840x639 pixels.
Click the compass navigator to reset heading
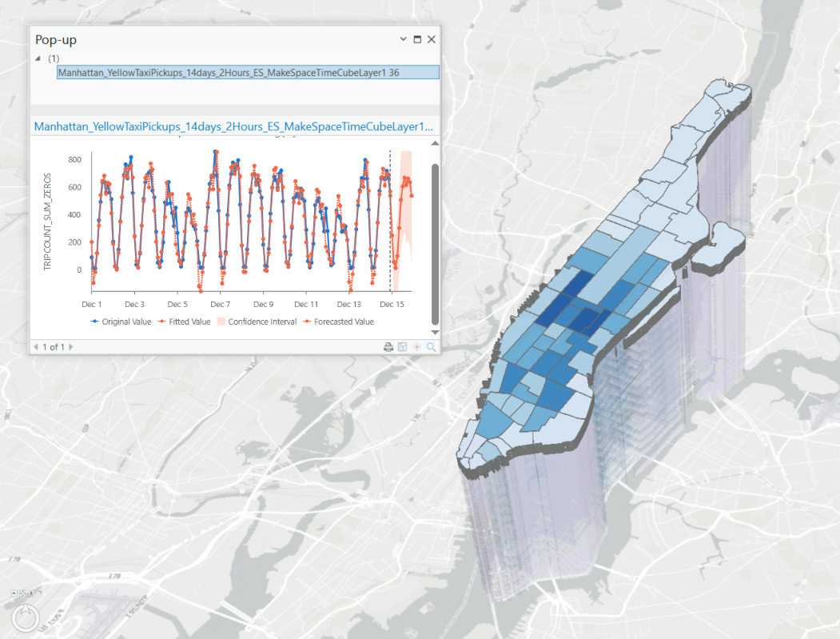point(26,618)
